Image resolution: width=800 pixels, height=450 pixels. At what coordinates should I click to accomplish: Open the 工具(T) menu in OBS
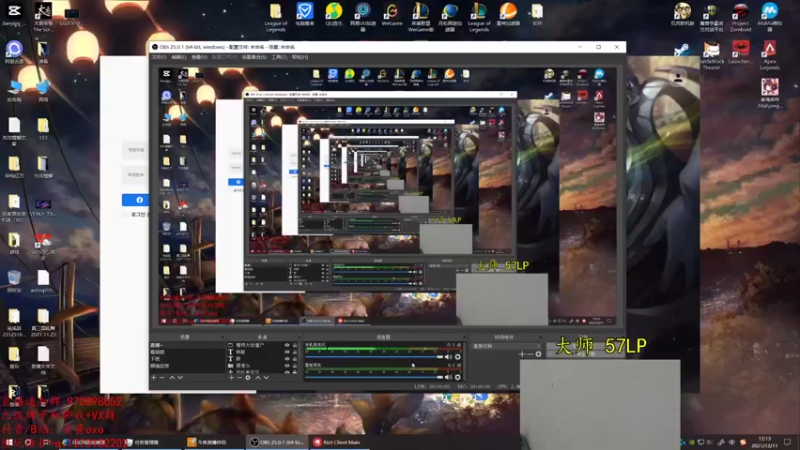point(279,57)
